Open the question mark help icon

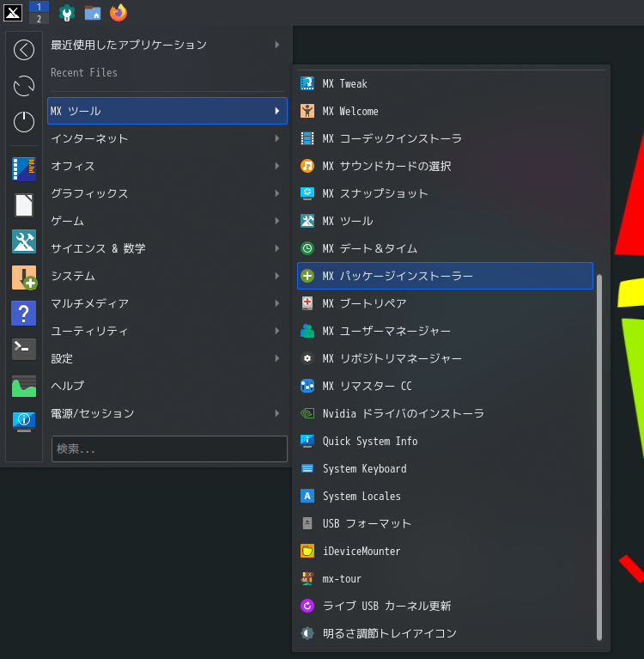[24, 313]
